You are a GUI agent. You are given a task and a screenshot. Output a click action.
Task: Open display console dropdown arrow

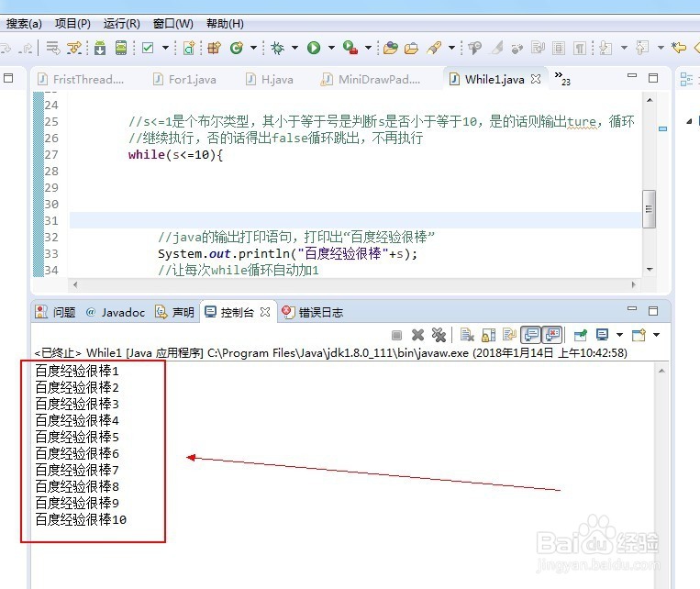(619, 335)
